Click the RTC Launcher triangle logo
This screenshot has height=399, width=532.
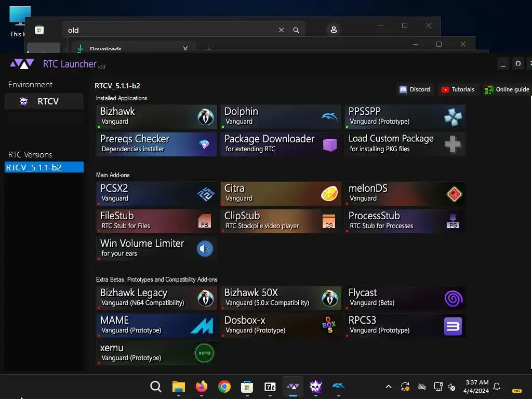[x=22, y=64]
